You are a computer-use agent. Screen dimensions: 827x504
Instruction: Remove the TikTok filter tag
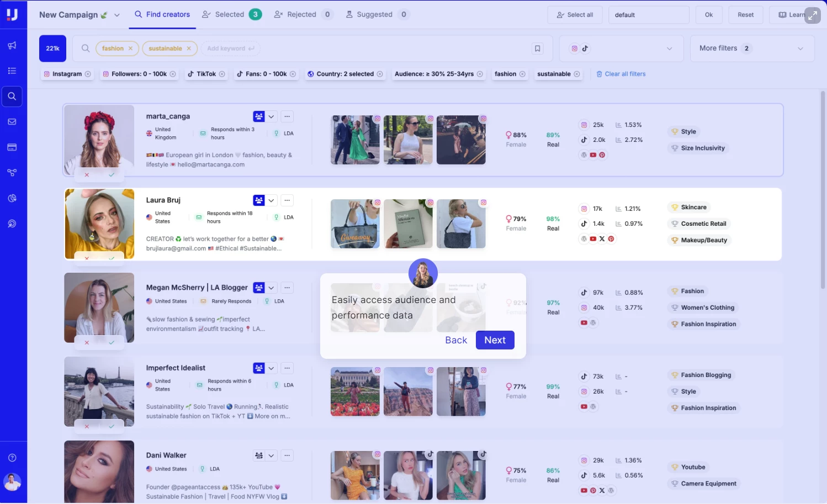[x=222, y=74]
